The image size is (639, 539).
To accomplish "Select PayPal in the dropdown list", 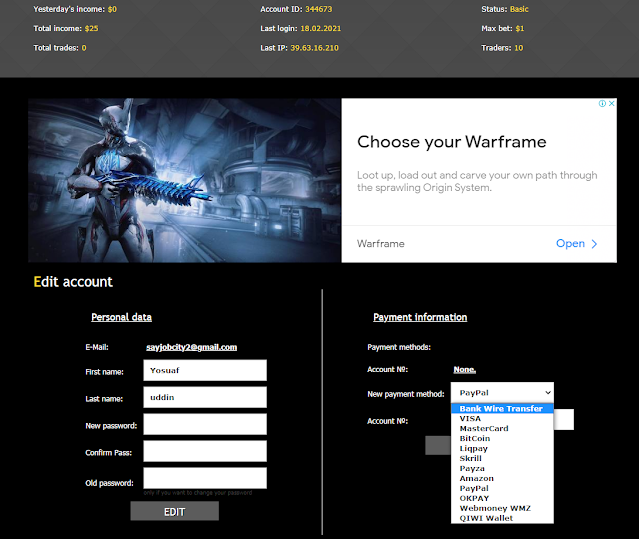I will (502, 488).
